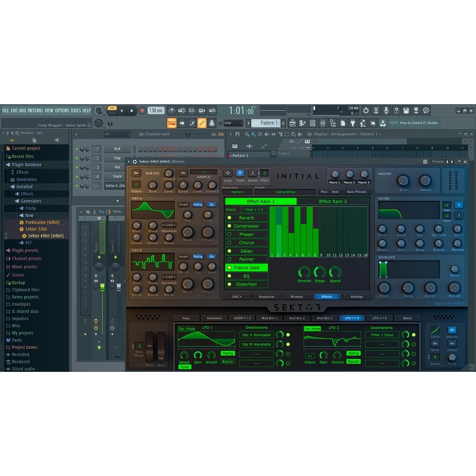Toggle OSC A Retrig button
Image resolution: width=476 pixels, height=476 pixels.
pyautogui.click(x=198, y=205)
